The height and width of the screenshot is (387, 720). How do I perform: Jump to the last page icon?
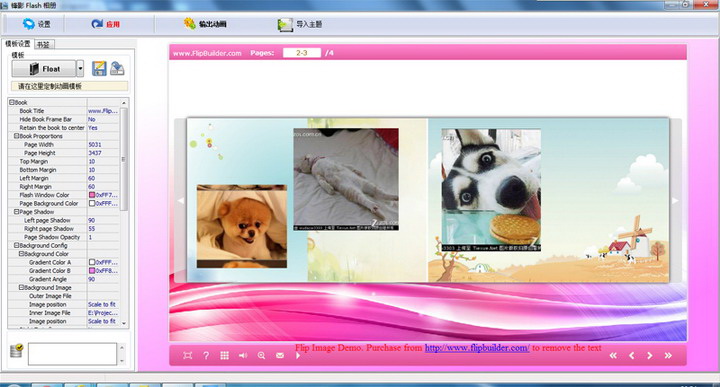pos(668,355)
